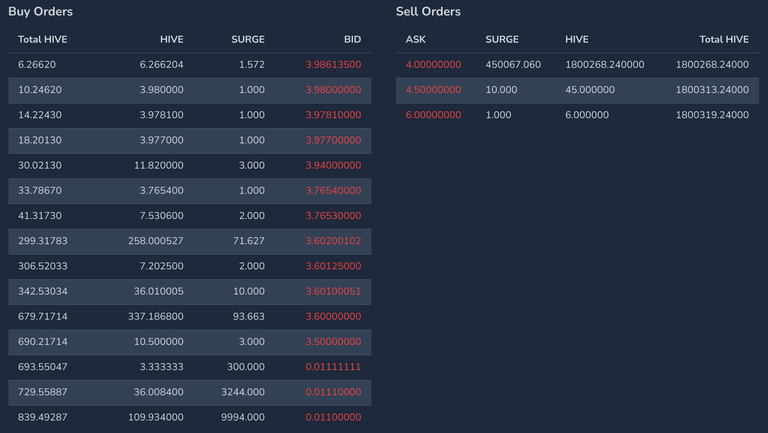Click the Sell Orders Total HIVE header
Screen dimensions: 768x433
(724, 40)
